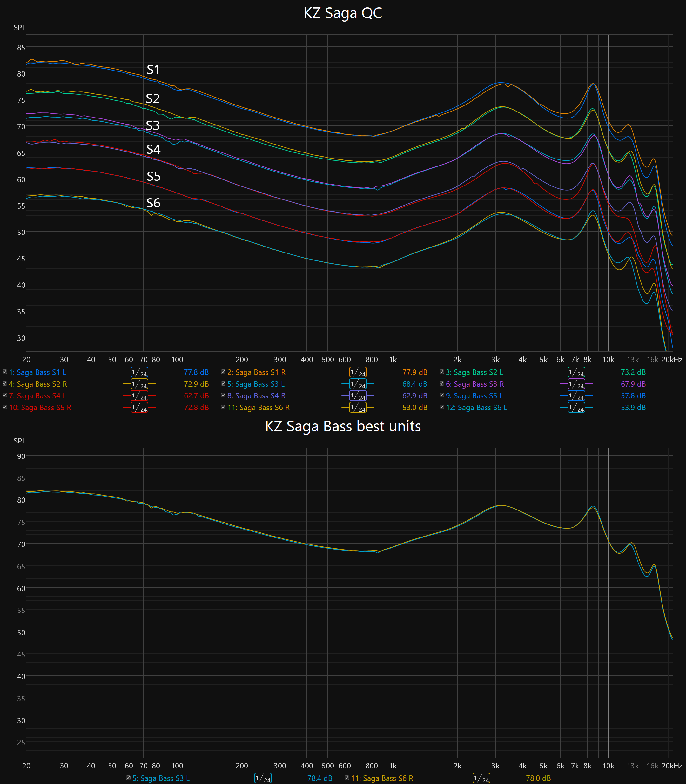686x784 pixels.
Task: Toggle the Saga Bass S6 L checkbox
Action: pyautogui.click(x=442, y=407)
